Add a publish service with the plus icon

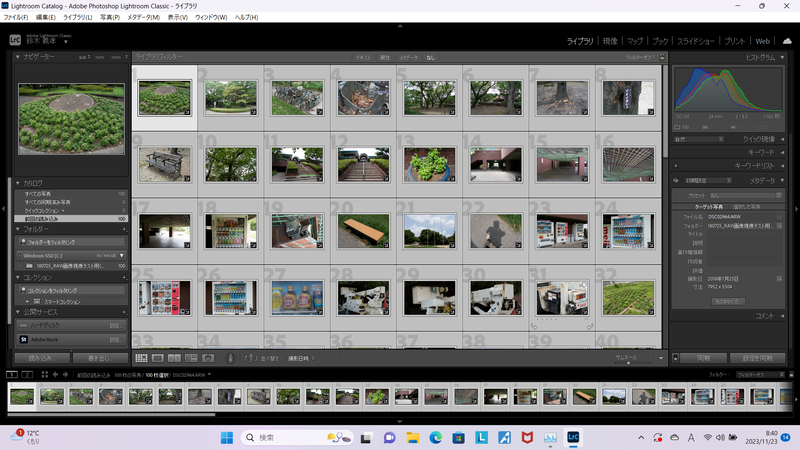click(x=124, y=312)
